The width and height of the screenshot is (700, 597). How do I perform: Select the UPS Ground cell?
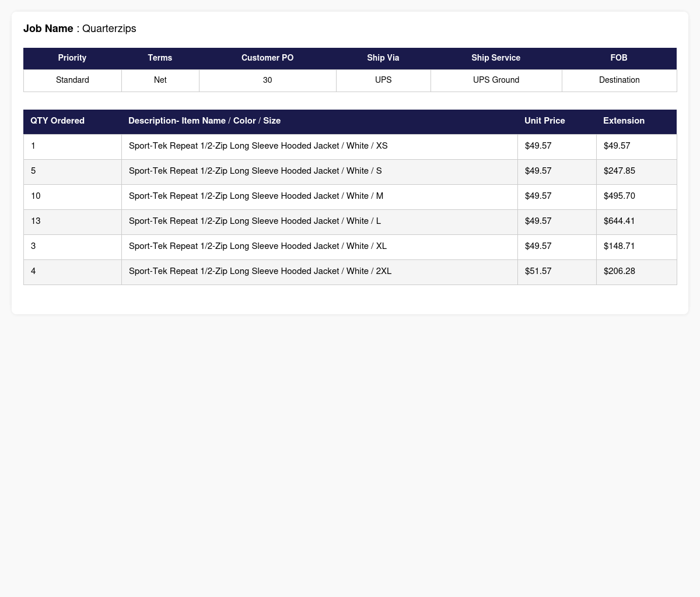pos(496,80)
